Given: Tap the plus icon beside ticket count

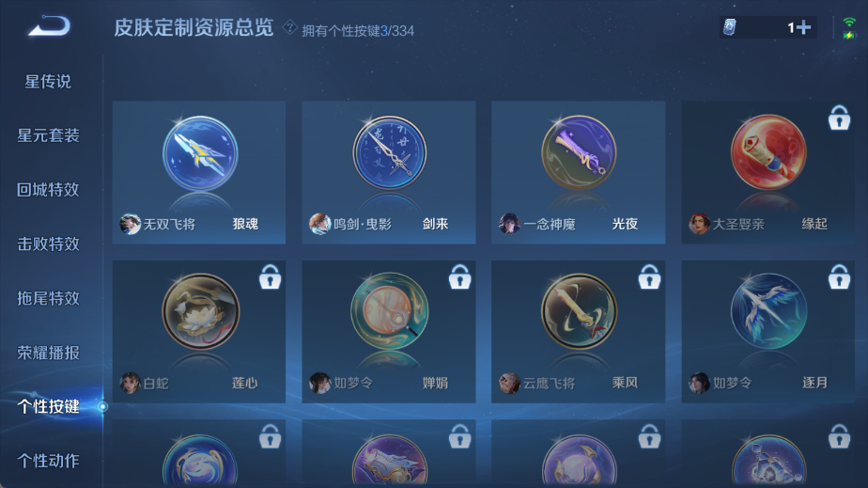Looking at the screenshot, I should point(804,27).
